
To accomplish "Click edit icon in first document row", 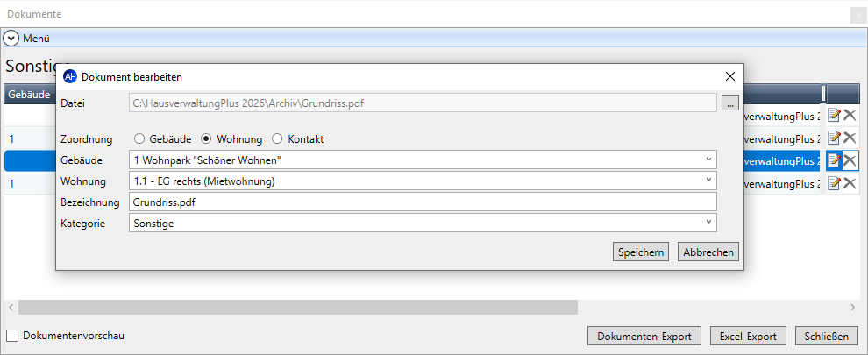I will pos(834,115).
